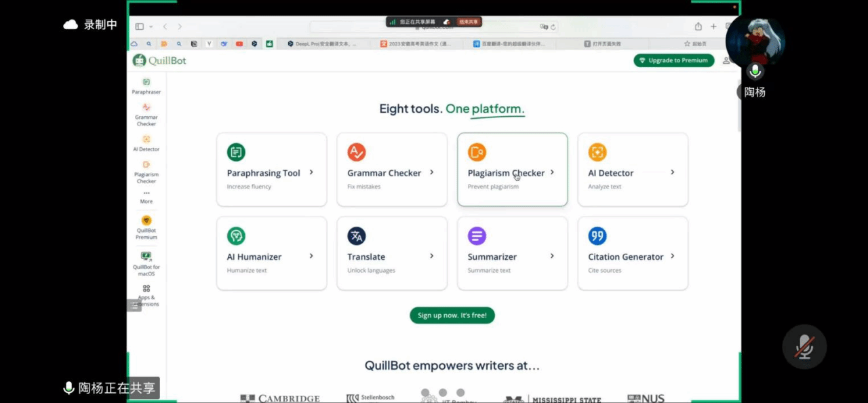Toggle the microphone mute button
This screenshot has height=403, width=868.
tap(805, 347)
